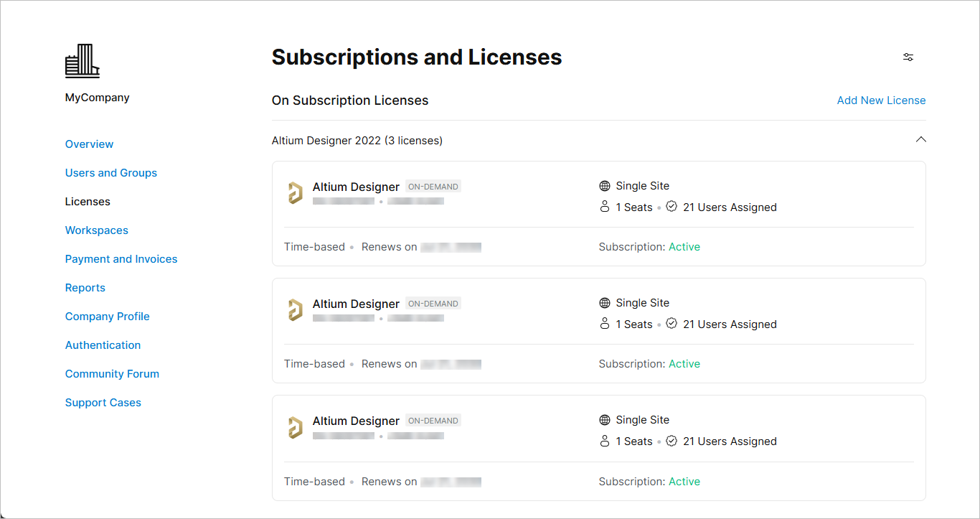Open Company Profile

click(108, 317)
